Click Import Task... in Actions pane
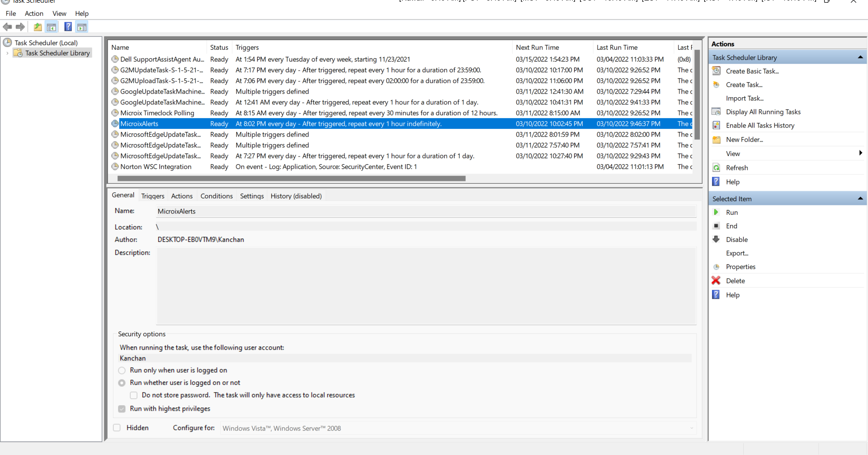This screenshot has height=455, width=868. [x=745, y=99]
